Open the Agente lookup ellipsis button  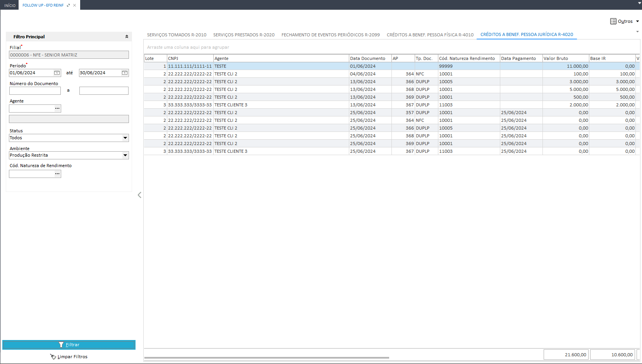[x=57, y=108]
